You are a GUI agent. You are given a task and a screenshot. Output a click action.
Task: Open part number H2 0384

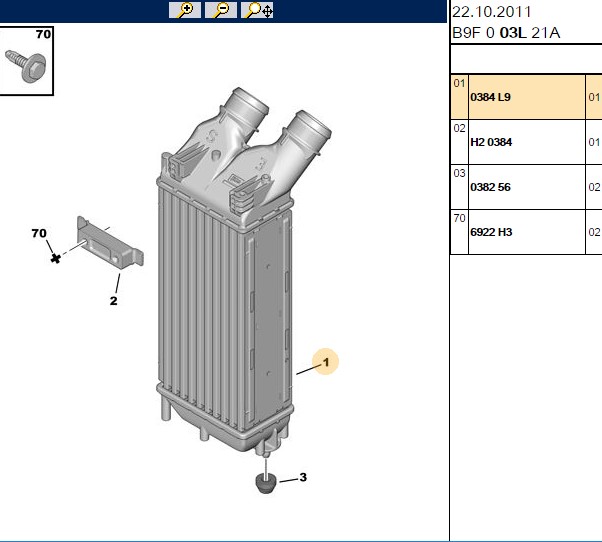pos(491,142)
